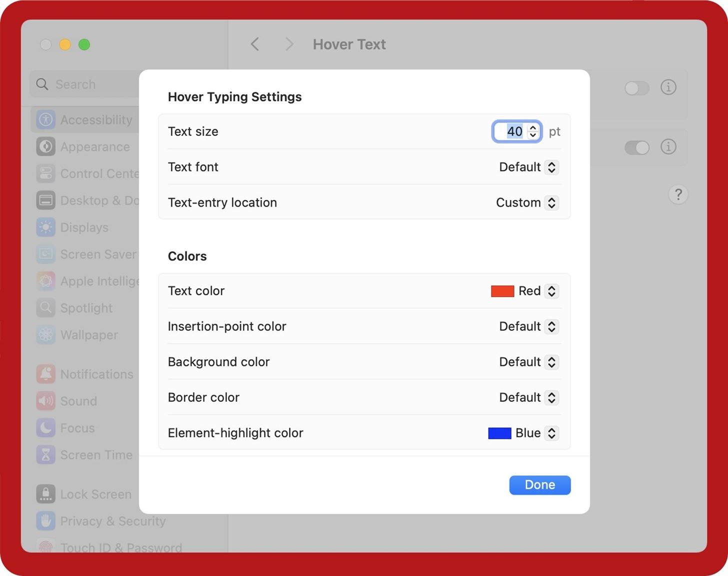The width and height of the screenshot is (728, 576).
Task: Open Screen Time settings
Action: 45,455
